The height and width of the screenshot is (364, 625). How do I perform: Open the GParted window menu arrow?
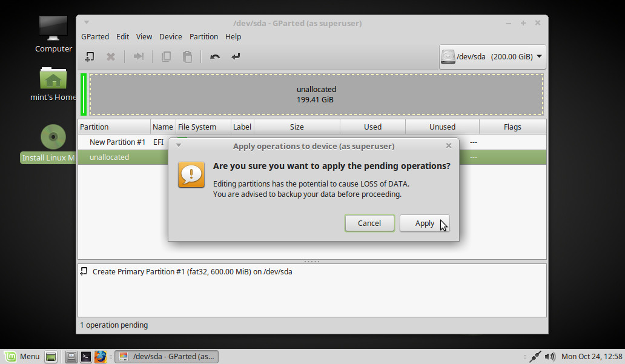(87, 24)
